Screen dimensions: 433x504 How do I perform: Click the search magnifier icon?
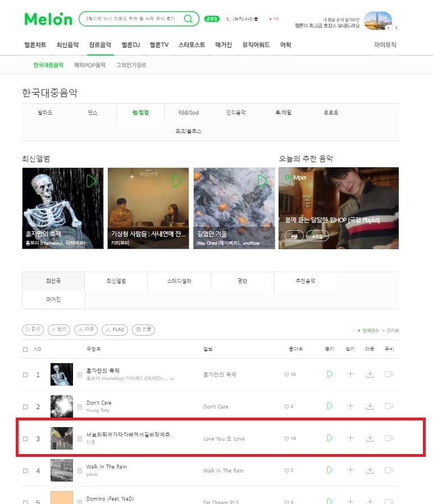(x=188, y=19)
